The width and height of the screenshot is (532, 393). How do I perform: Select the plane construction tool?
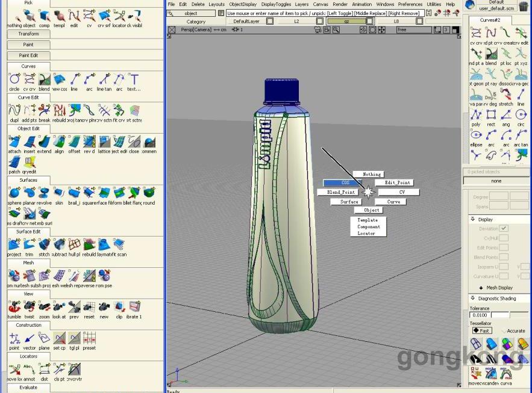[x=44, y=338]
